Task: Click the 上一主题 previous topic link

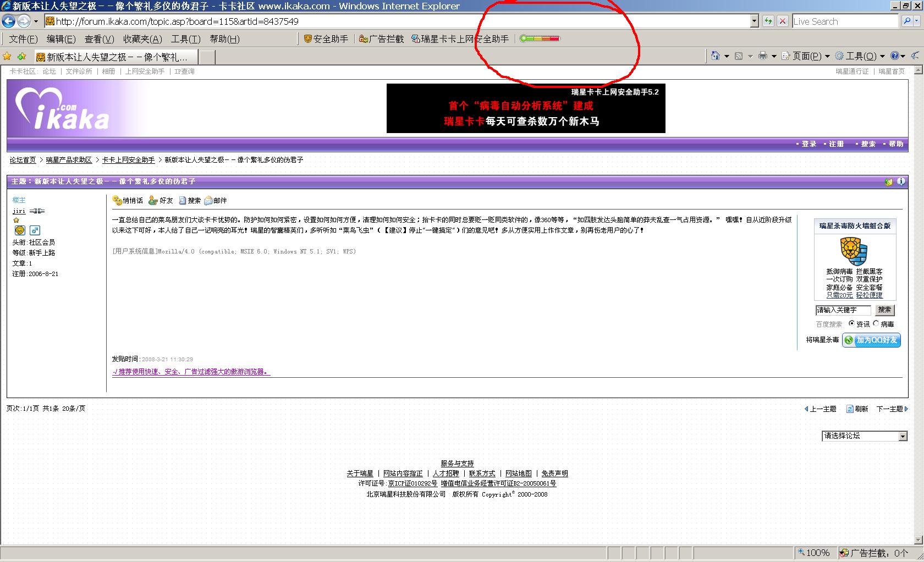Action: (821, 409)
